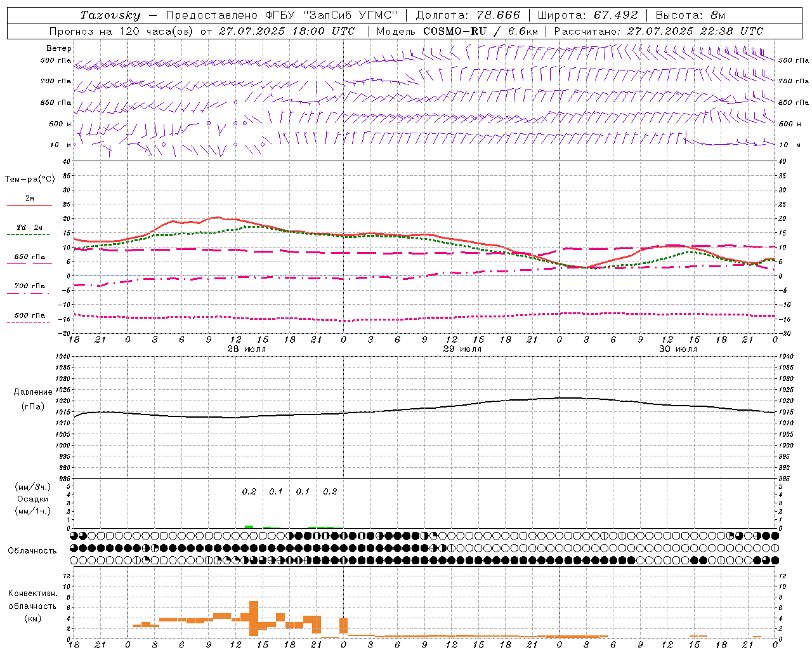
Task: Click the tallest orange convective cloud bar
Action: [254, 618]
